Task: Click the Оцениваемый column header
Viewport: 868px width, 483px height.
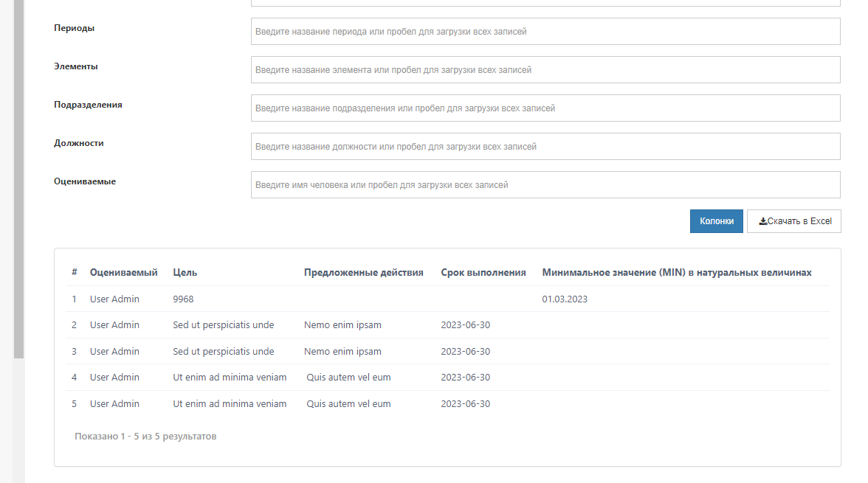Action: click(123, 273)
